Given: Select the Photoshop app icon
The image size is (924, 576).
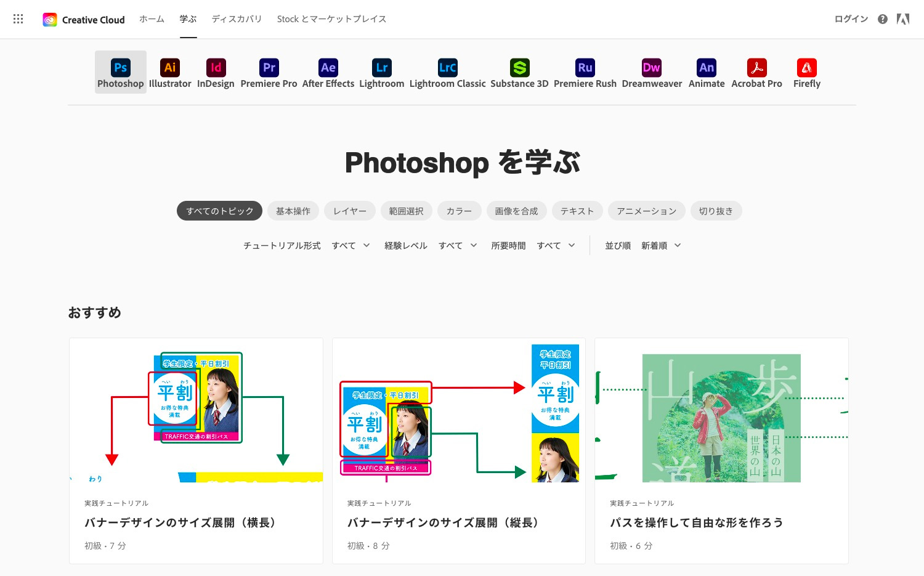Looking at the screenshot, I should pos(121,68).
